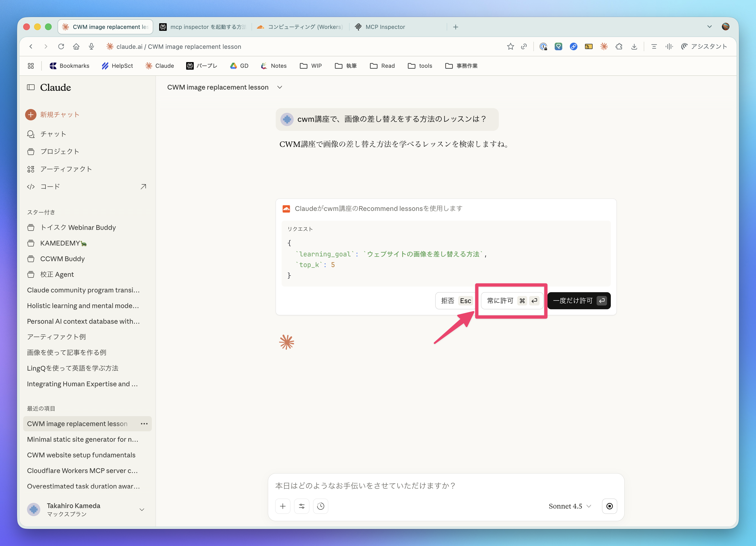
Task: Open the Code section in sidebar
Action: tap(50, 187)
